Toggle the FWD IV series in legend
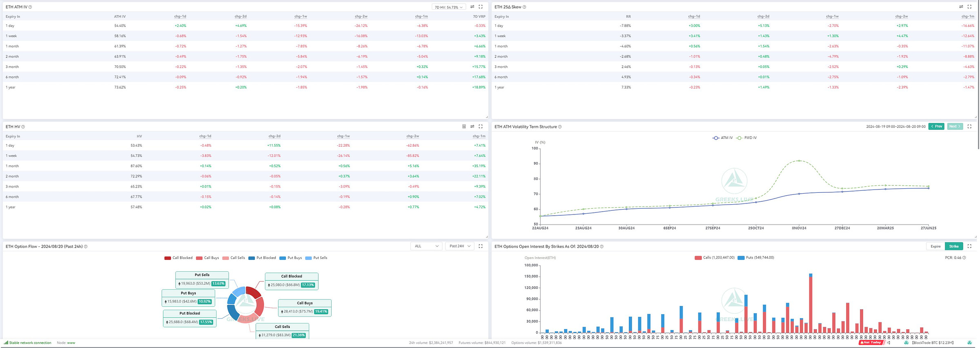 click(746, 138)
